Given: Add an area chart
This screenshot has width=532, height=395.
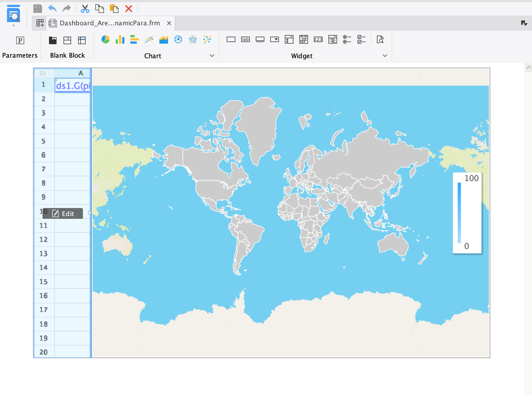Looking at the screenshot, I should coord(164,40).
